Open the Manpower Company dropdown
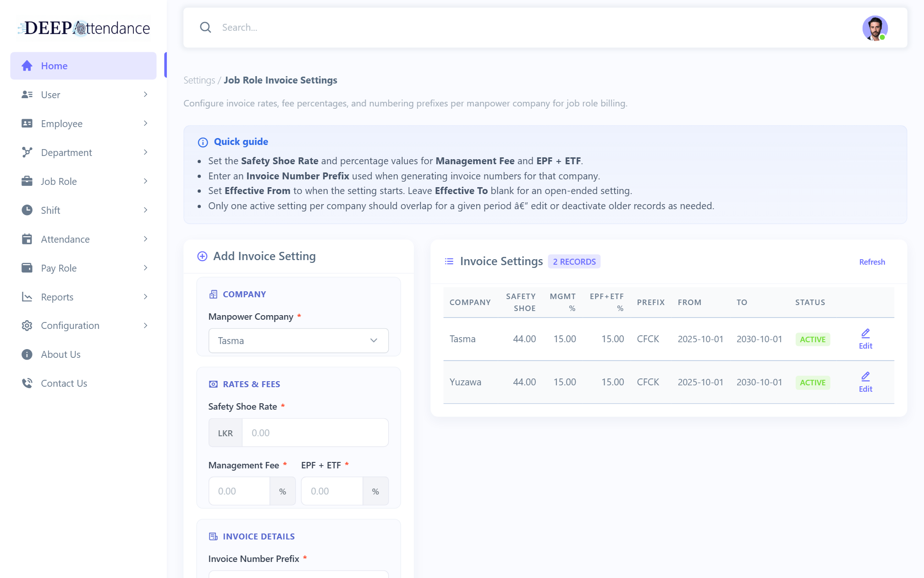This screenshot has height=578, width=924. coord(298,341)
